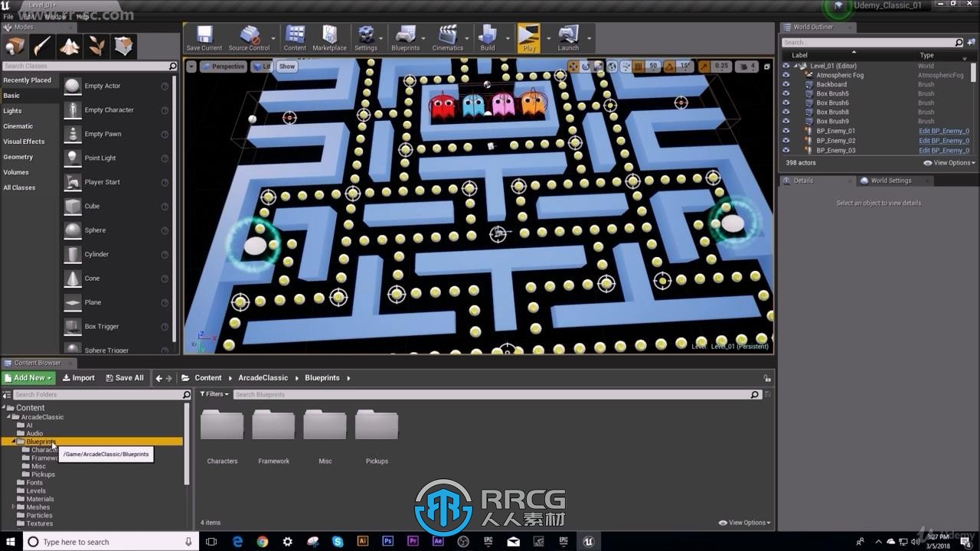Collapse the ArcadeClassic folder in tree

tap(8, 417)
